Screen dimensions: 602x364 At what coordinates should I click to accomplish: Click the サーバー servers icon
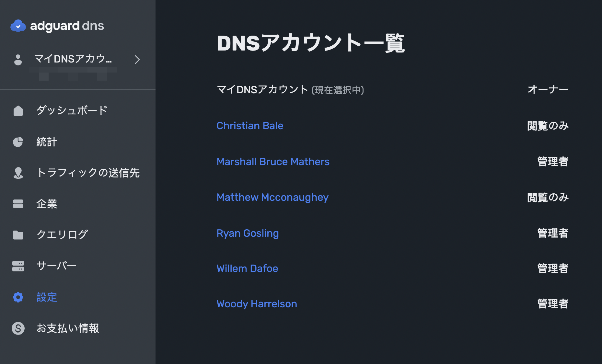(18, 266)
